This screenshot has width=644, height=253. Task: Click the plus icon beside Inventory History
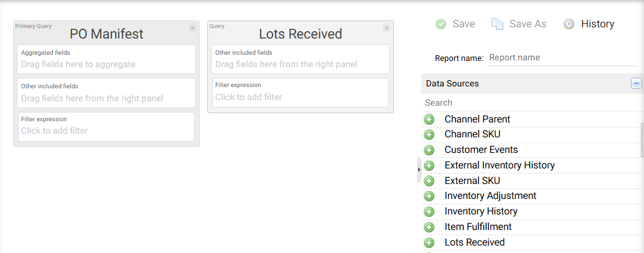click(429, 211)
